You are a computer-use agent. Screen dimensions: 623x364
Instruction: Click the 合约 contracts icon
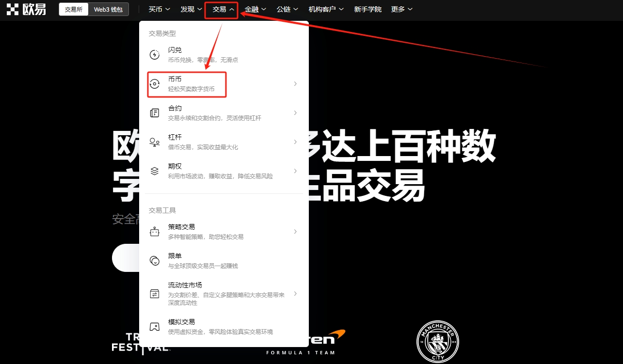(x=155, y=113)
